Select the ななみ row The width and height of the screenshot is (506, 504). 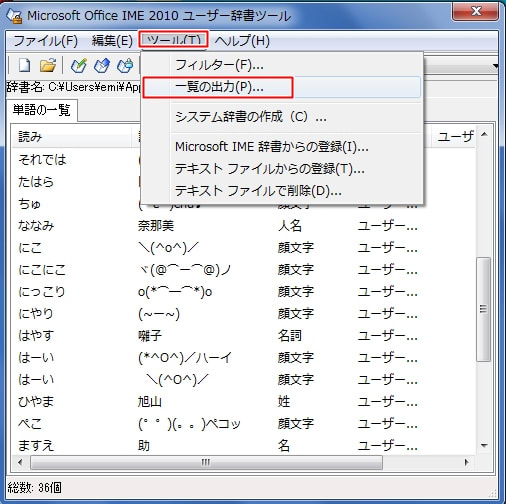(x=36, y=226)
